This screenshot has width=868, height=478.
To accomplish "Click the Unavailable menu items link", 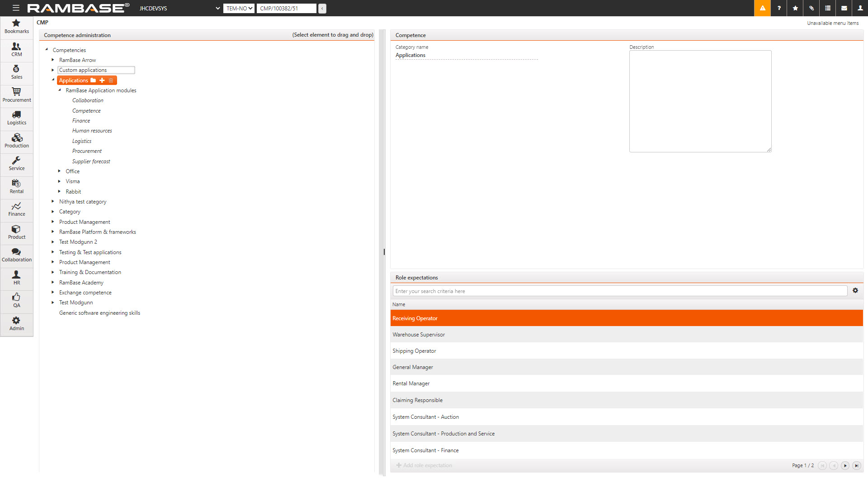I will tap(833, 23).
